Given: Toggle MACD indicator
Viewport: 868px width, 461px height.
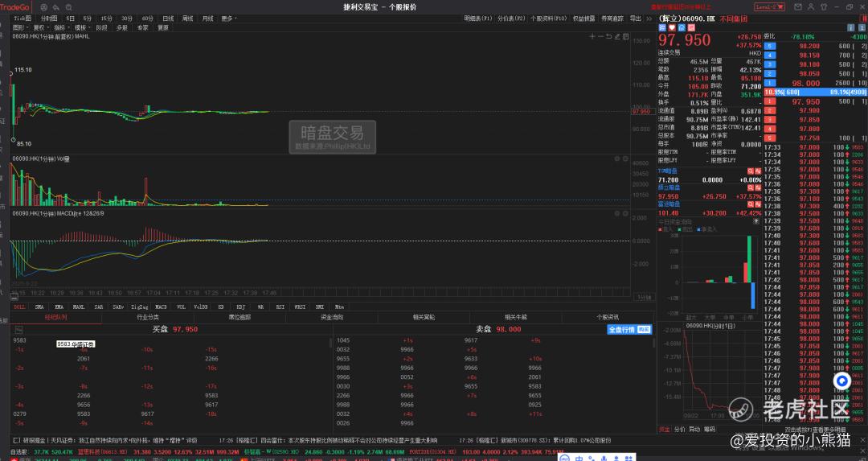Looking at the screenshot, I should [161, 307].
